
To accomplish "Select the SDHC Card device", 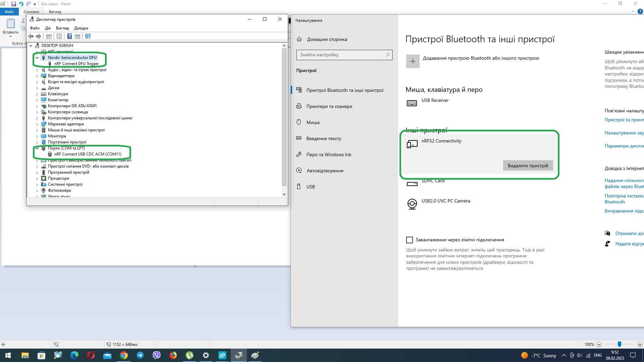I will pyautogui.click(x=433, y=181).
